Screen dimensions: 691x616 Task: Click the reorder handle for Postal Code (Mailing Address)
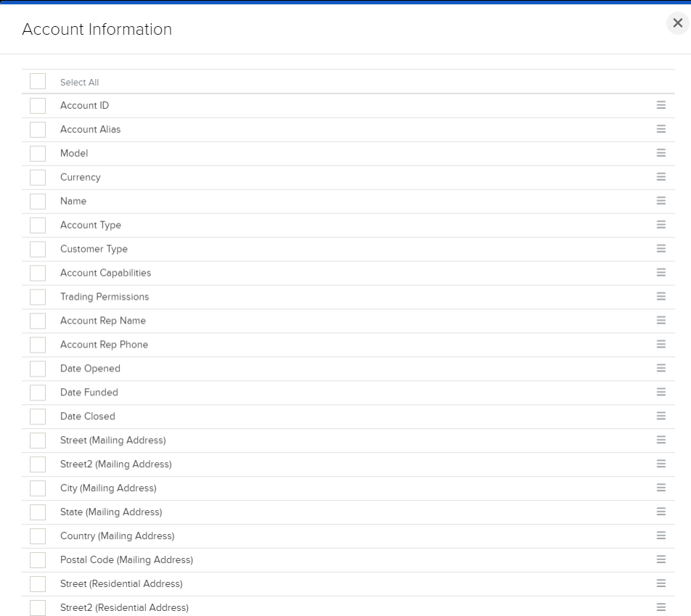click(661, 559)
